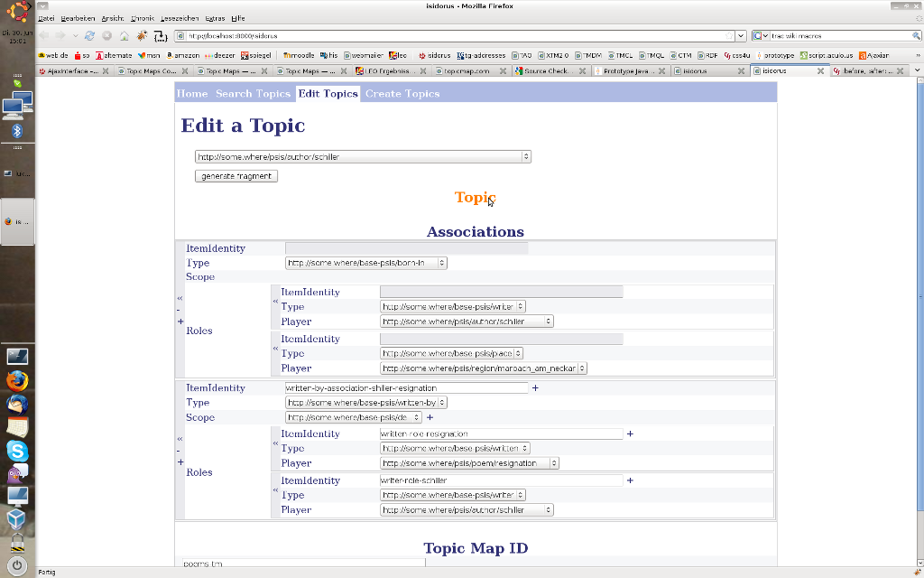The image size is (924, 578).
Task: Open the written-by association Type dropdown
Action: [x=366, y=403]
